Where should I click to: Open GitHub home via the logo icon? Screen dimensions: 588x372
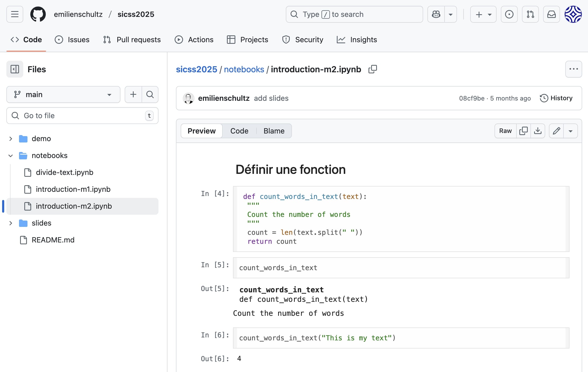(x=38, y=14)
